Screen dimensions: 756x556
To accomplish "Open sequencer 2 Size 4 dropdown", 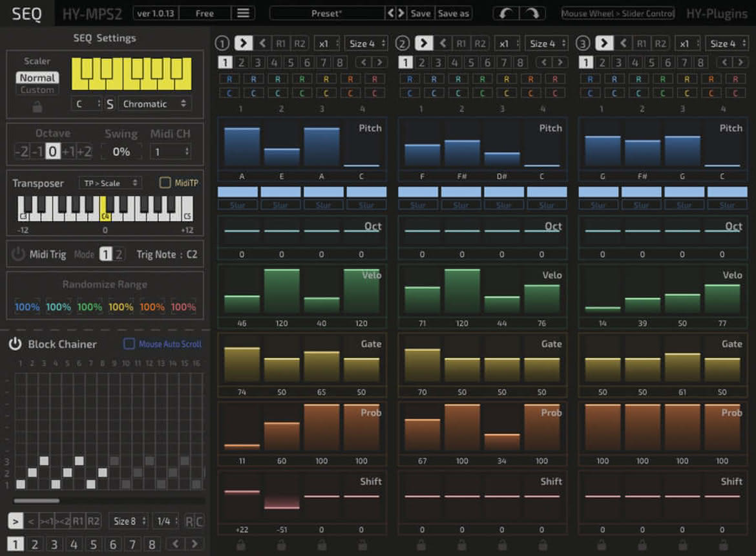I will (x=546, y=43).
